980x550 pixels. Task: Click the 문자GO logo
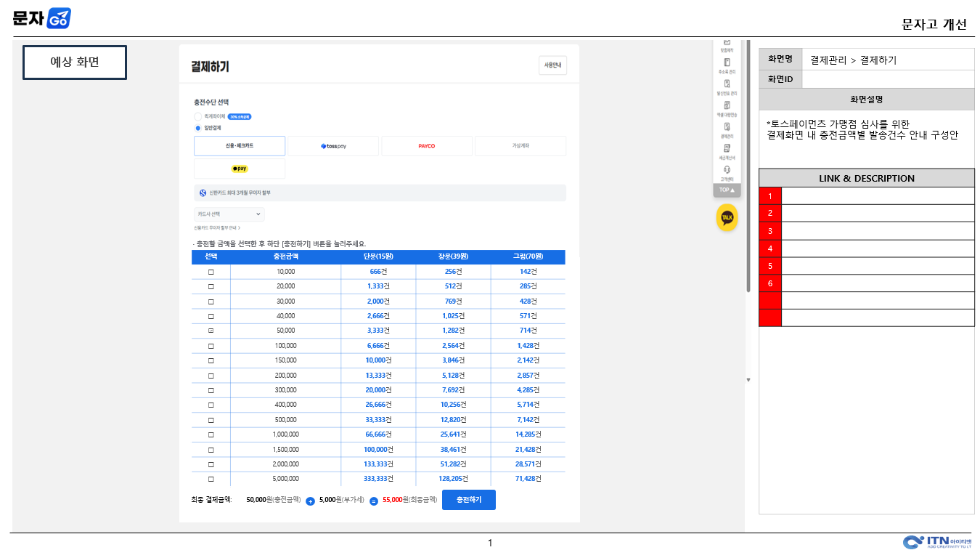[41, 18]
